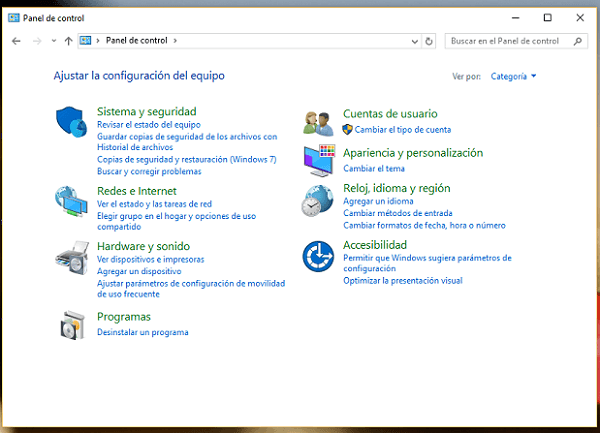
Task: Expand chevron after Panel de control breadcrumb
Action: point(175,41)
